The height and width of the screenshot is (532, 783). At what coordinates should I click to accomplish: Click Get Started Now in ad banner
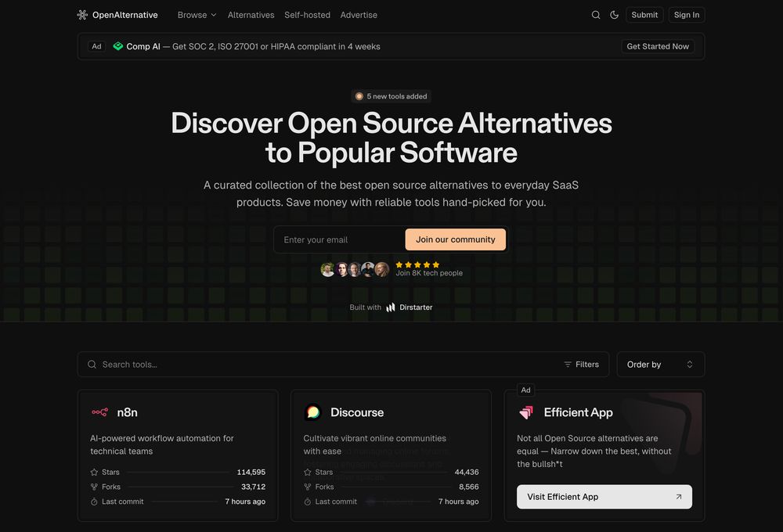tap(658, 46)
